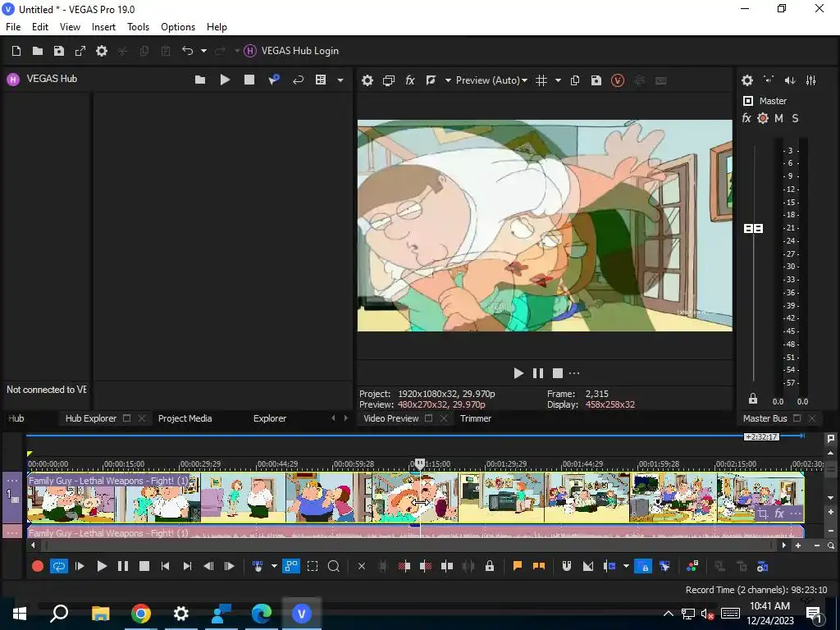This screenshot has height=630, width=840.
Task: Open the Edit menu
Action: pyautogui.click(x=40, y=27)
